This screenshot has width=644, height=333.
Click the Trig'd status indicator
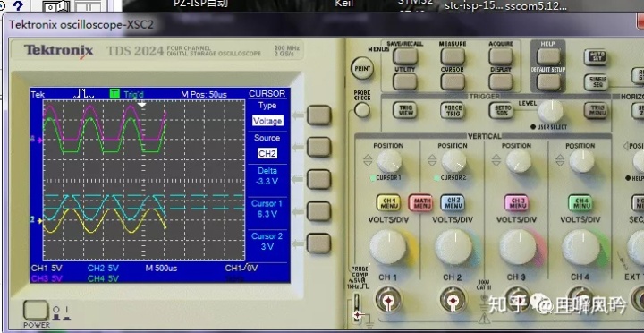pos(134,95)
